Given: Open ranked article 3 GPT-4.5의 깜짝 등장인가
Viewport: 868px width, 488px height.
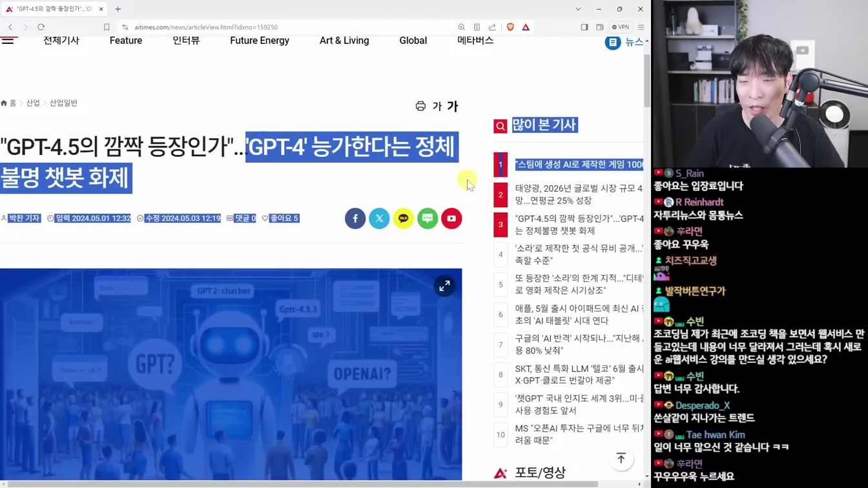Looking at the screenshot, I should click(x=579, y=225).
